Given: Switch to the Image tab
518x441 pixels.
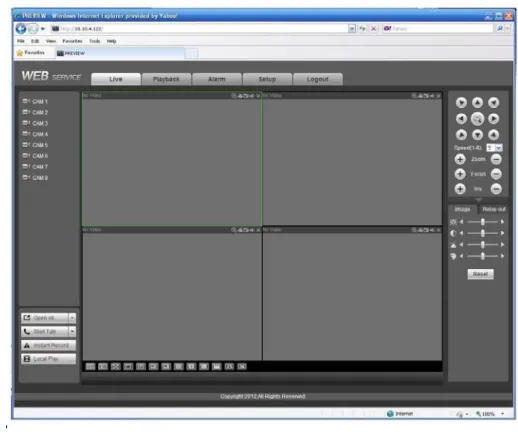Looking at the screenshot, I should coord(462,209).
